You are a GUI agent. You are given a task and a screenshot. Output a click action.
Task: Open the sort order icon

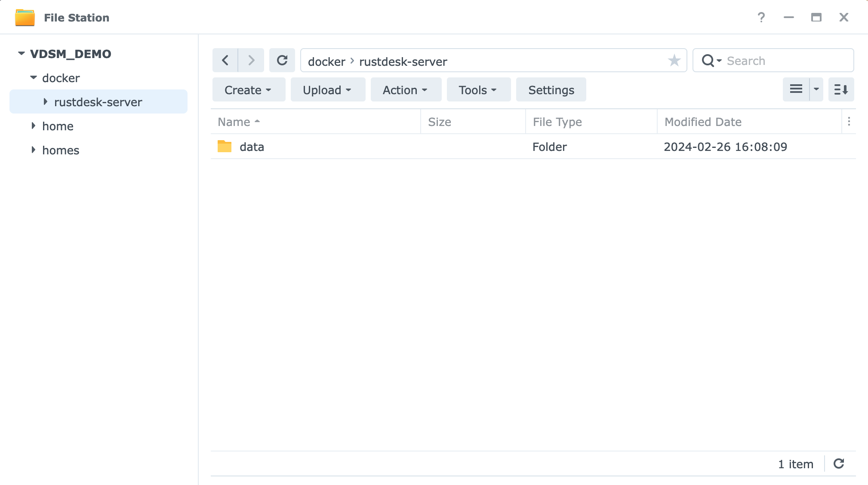tap(841, 89)
